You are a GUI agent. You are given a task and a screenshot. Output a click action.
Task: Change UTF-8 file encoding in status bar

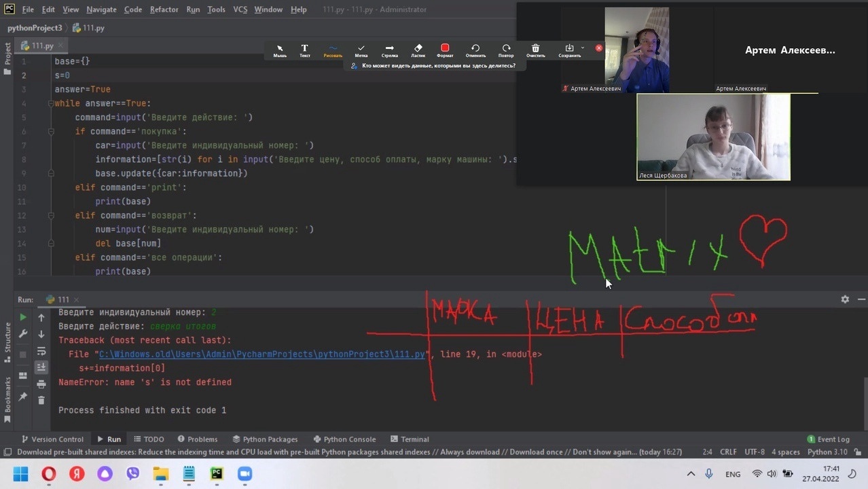point(755,452)
